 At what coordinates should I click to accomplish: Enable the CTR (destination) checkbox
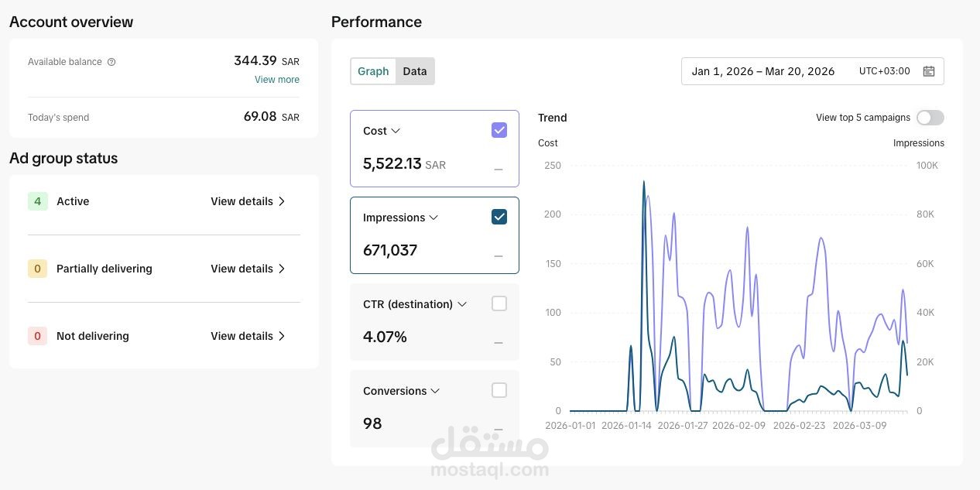tap(499, 303)
